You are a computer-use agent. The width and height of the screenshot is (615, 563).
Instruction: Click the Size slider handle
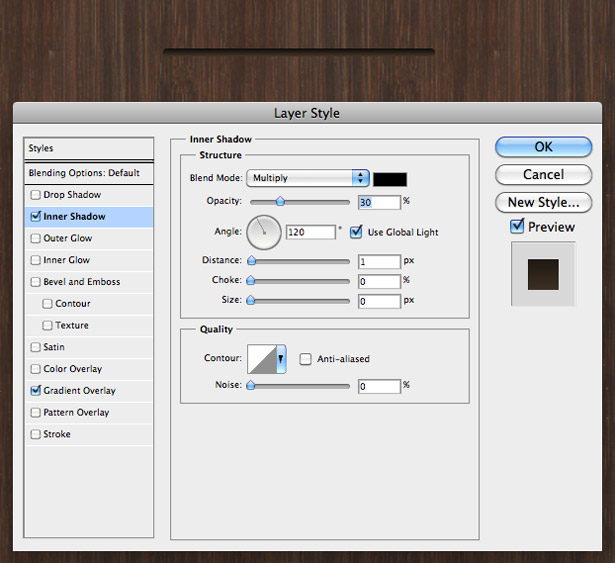(250, 300)
